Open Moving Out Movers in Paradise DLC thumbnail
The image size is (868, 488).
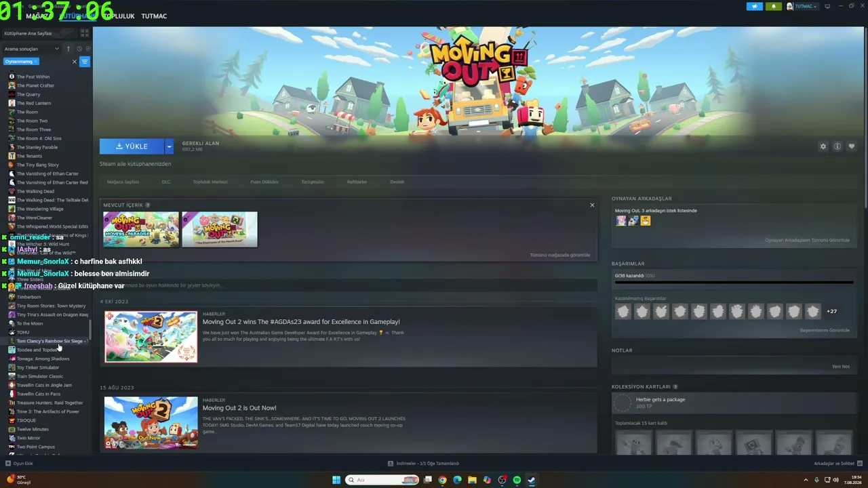(141, 229)
